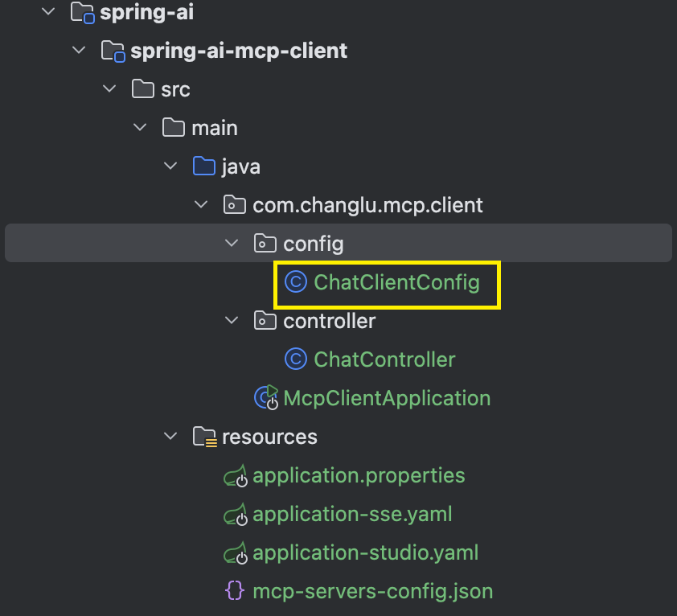Click the ChatController class icon
Viewport: 677px width, 616px height.
(296, 359)
